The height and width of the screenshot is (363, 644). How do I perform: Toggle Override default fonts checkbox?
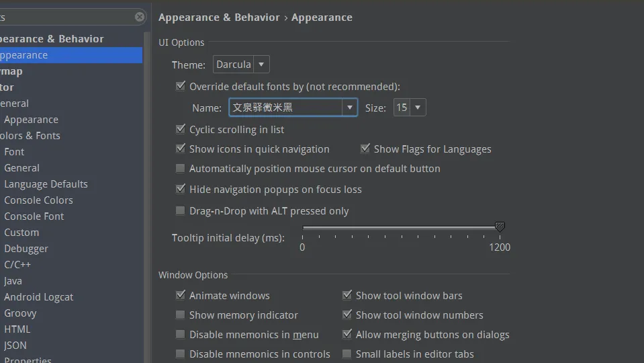(x=180, y=86)
